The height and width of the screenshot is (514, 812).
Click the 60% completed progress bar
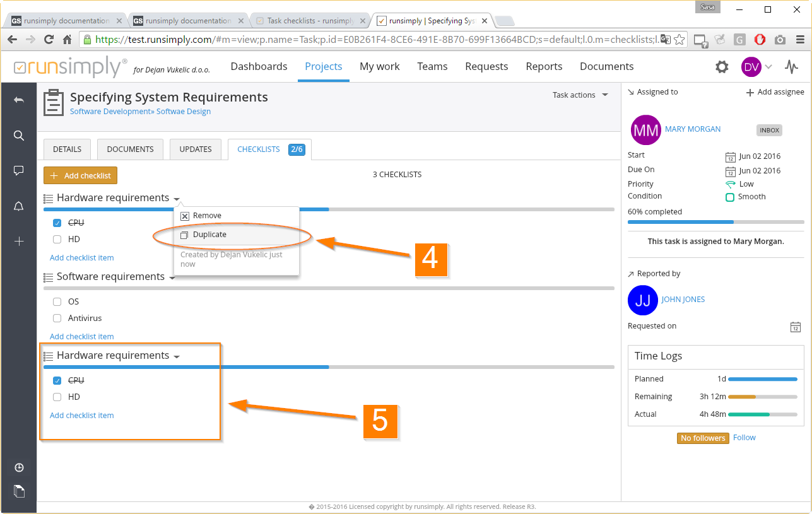[715, 222]
